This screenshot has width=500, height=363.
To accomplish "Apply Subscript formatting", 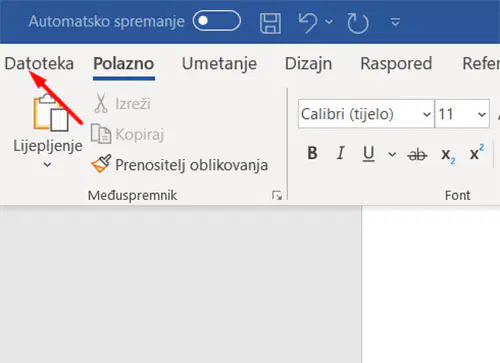I will click(448, 155).
